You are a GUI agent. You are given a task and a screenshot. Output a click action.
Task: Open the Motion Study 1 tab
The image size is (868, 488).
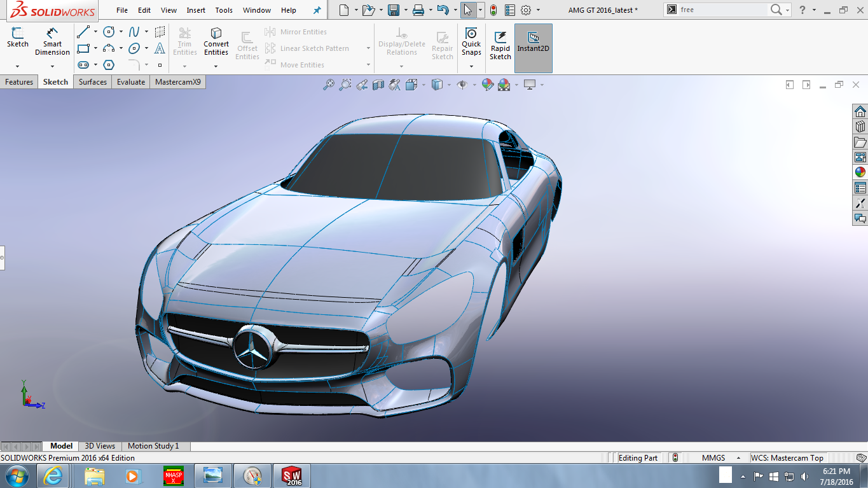tap(153, 446)
